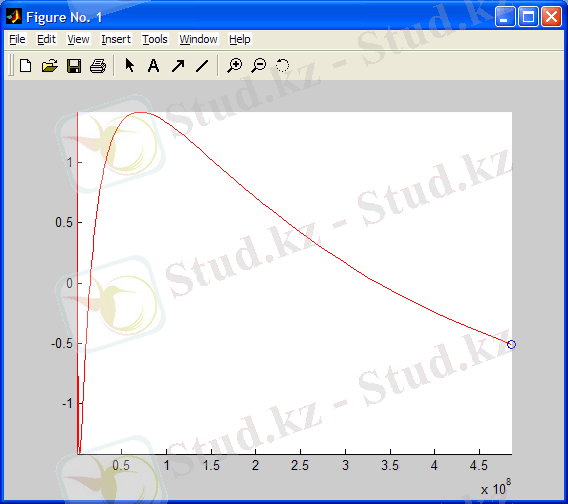Select the Insert Line tool
The height and width of the screenshot is (504, 568).
pos(202,66)
